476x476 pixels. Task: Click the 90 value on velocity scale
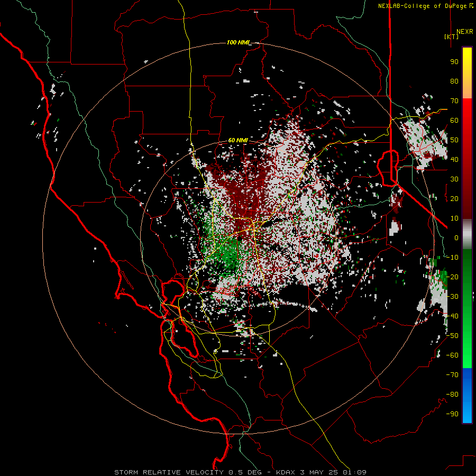point(454,62)
